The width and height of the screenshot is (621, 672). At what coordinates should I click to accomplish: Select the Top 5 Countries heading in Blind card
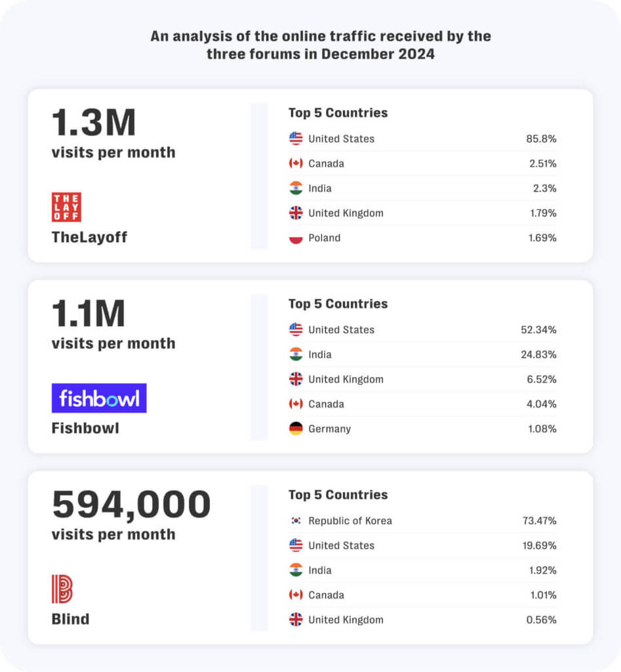[338, 494]
